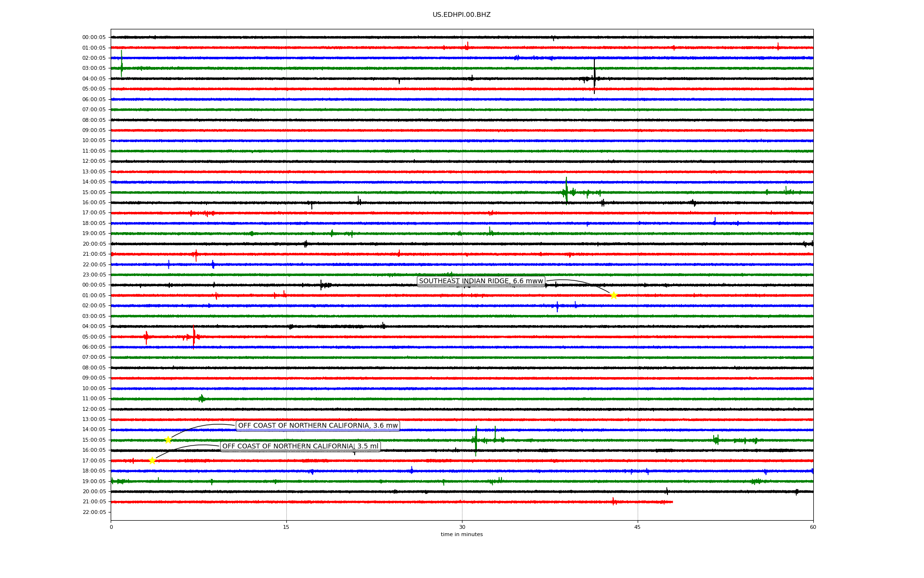Click the green spike at the start of the first 03:00:05 trace
This screenshot has height=578, width=924.
tap(121, 64)
